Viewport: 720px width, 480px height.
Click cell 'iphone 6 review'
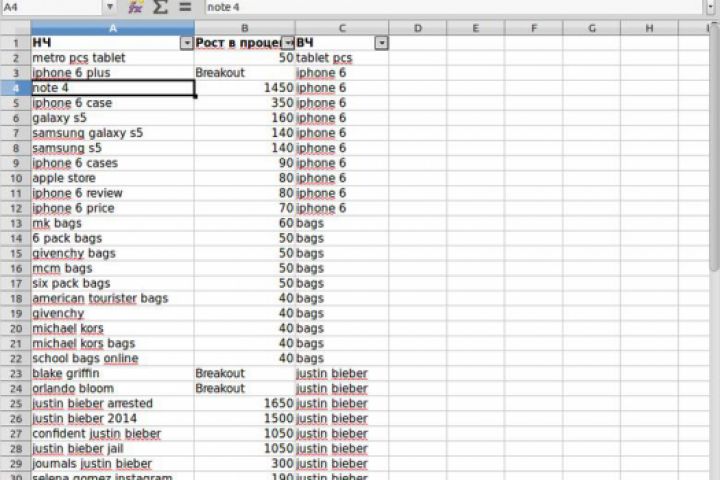click(112, 193)
